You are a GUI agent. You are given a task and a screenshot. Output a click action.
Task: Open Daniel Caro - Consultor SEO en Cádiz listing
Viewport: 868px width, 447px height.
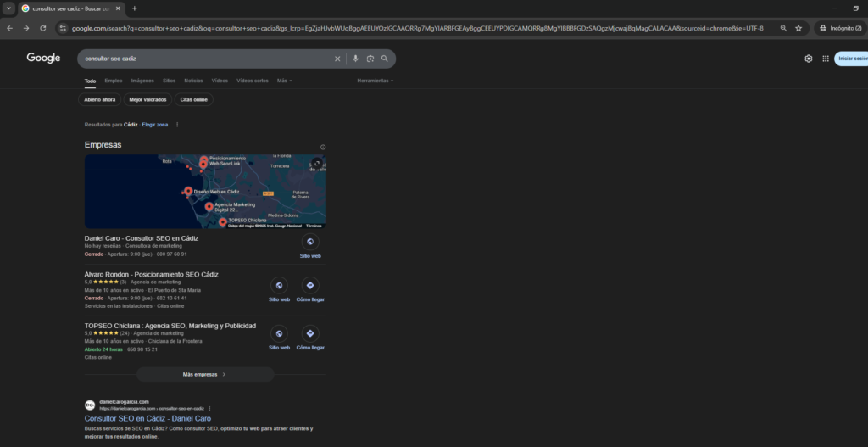pyautogui.click(x=142, y=238)
